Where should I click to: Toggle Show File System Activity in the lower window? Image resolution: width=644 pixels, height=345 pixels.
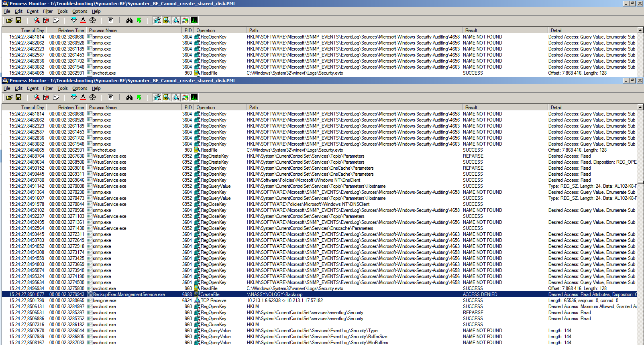(x=166, y=97)
